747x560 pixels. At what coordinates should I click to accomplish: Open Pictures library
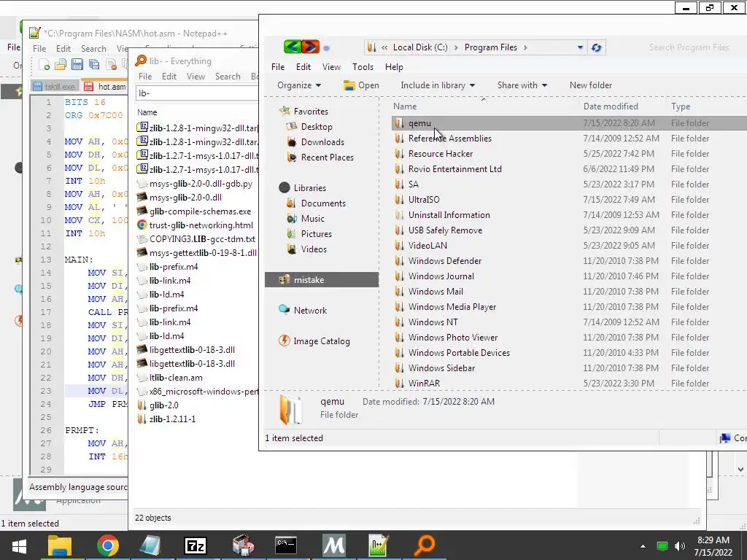pos(316,234)
